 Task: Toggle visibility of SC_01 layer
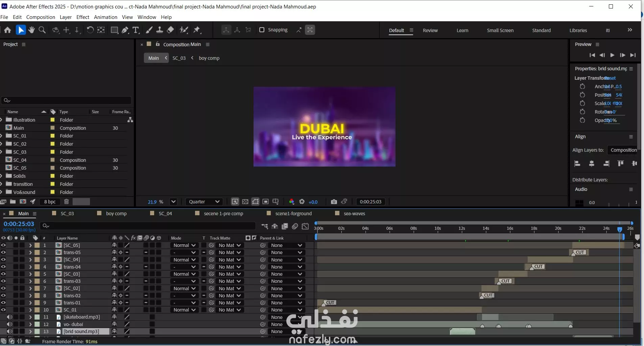(3, 310)
